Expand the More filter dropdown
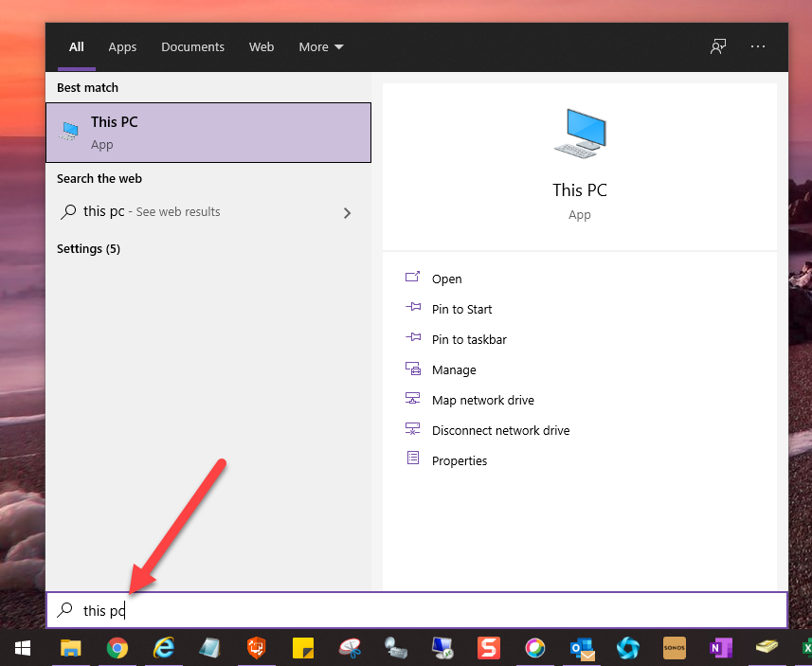812x666 pixels. pyautogui.click(x=321, y=46)
